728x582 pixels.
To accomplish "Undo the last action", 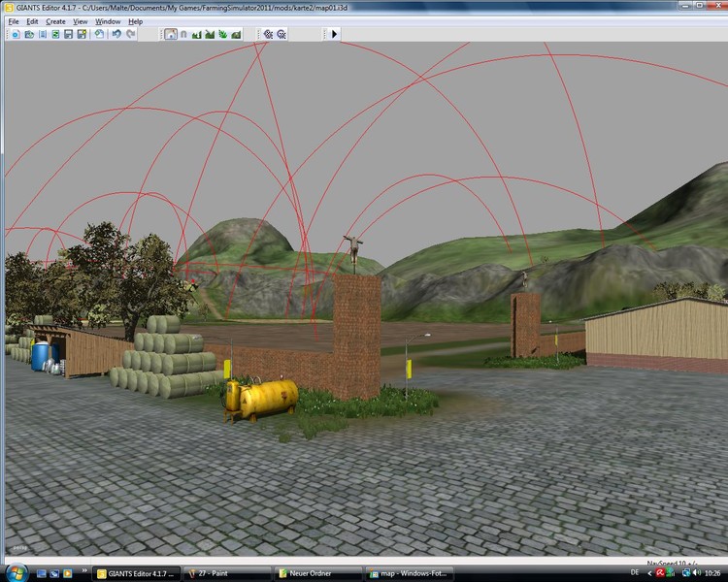I will (116, 34).
